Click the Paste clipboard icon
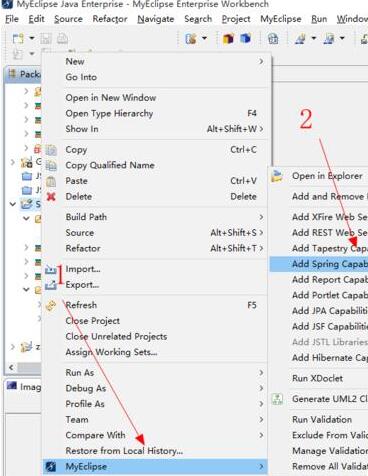The image size is (368, 476). 51,181
